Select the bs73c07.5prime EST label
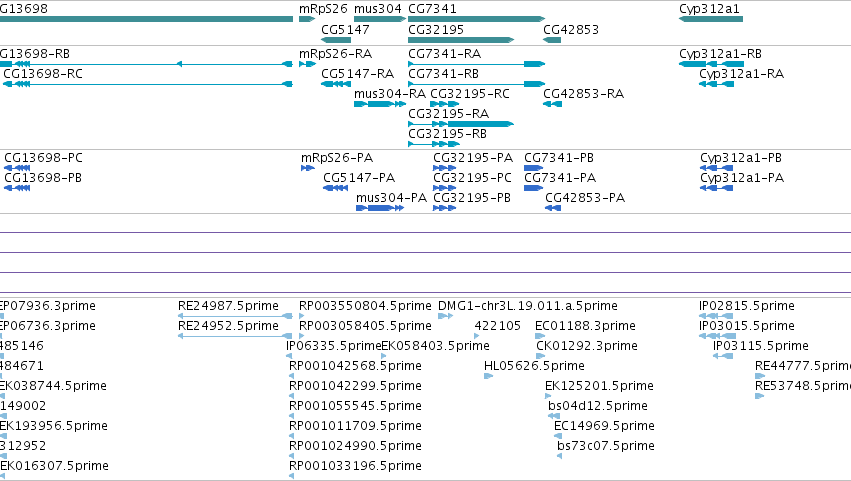 pos(606,447)
